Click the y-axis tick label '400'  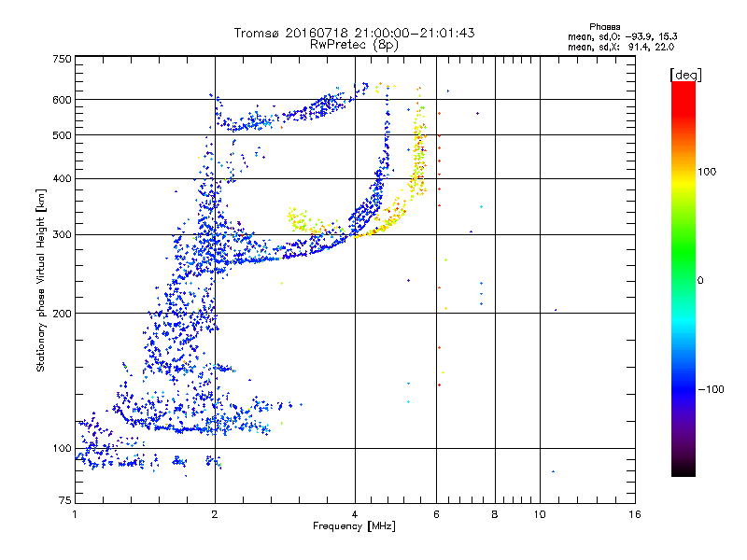(x=62, y=179)
